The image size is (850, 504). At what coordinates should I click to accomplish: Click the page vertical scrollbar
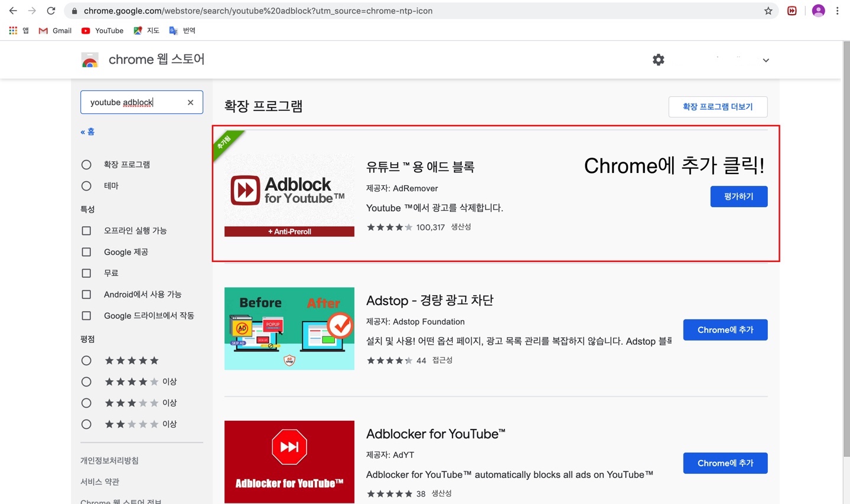click(846, 248)
